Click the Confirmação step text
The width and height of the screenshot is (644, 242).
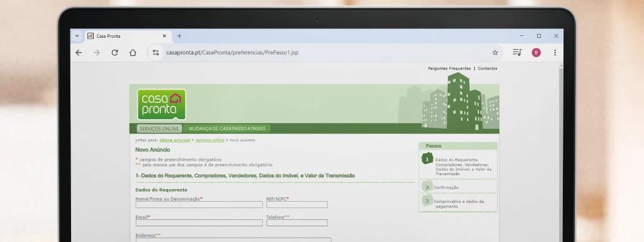446,187
